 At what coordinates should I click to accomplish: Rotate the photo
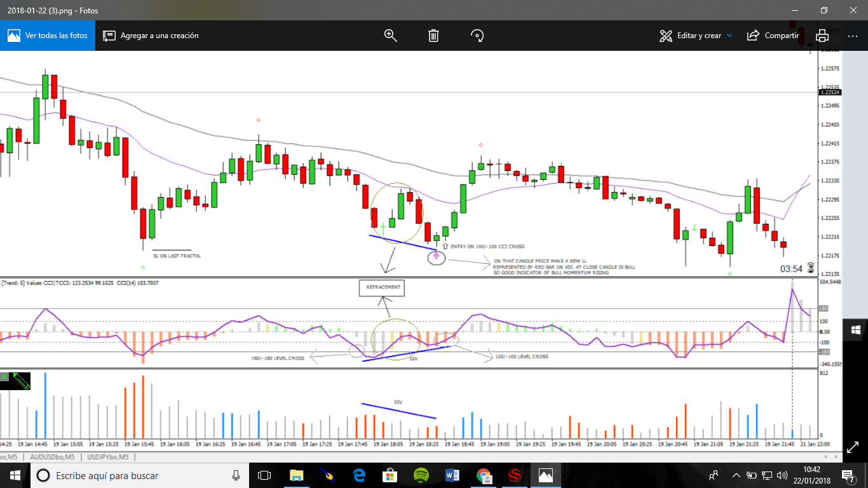[477, 36]
